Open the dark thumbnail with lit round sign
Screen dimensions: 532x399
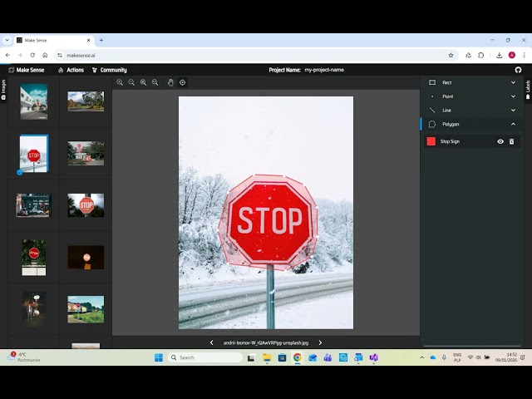(x=86, y=257)
